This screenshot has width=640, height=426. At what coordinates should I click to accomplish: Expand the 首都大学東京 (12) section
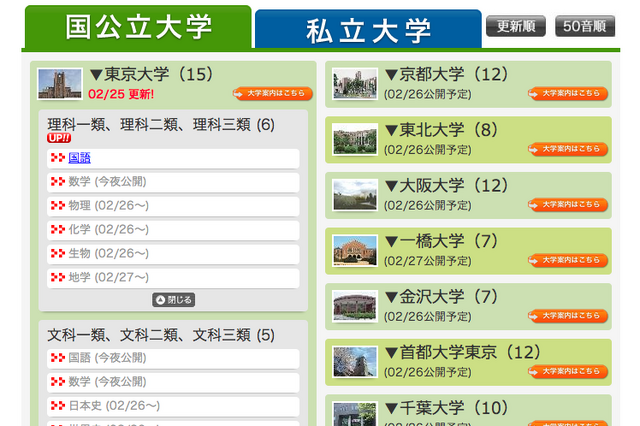tap(463, 352)
